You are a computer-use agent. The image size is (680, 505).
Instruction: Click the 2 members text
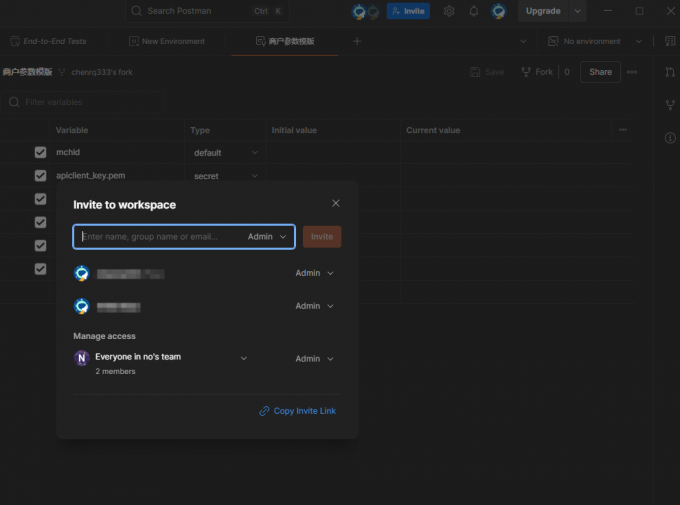pos(115,371)
